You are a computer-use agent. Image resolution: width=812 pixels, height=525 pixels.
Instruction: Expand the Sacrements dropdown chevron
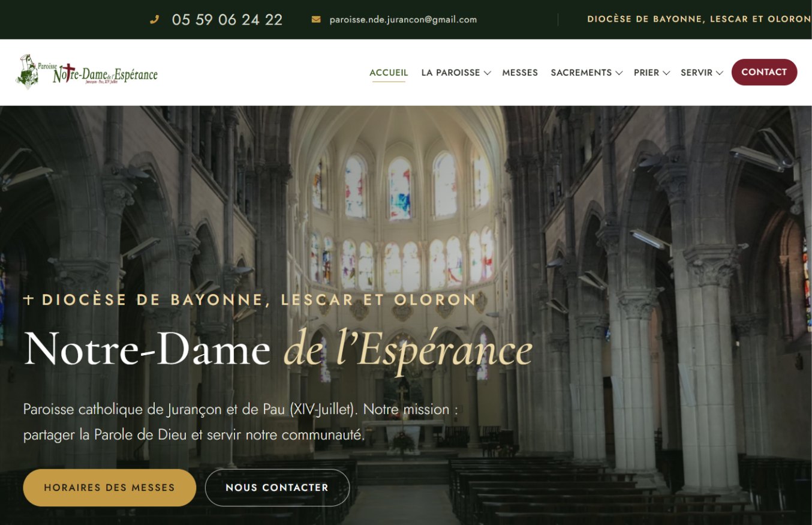[619, 73]
